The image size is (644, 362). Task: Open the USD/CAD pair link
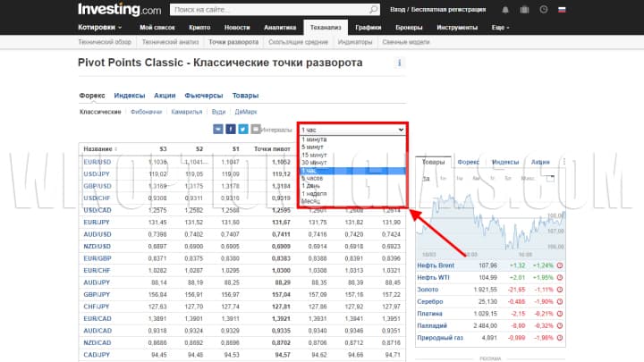coord(97,210)
